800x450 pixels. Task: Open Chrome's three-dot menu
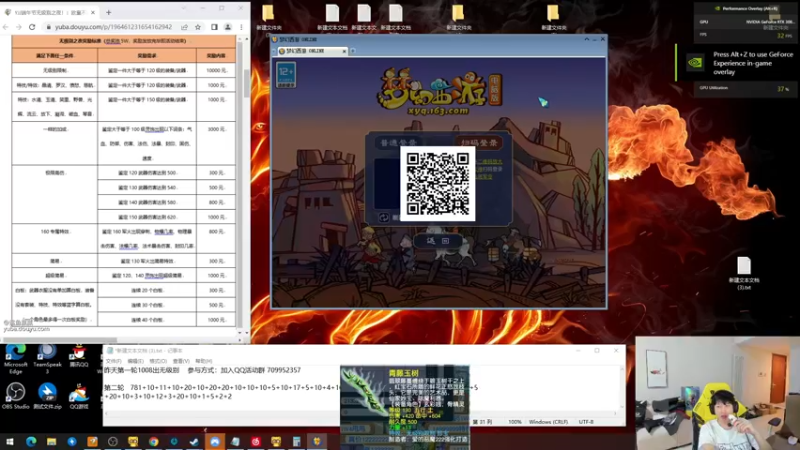pyautogui.click(x=241, y=27)
